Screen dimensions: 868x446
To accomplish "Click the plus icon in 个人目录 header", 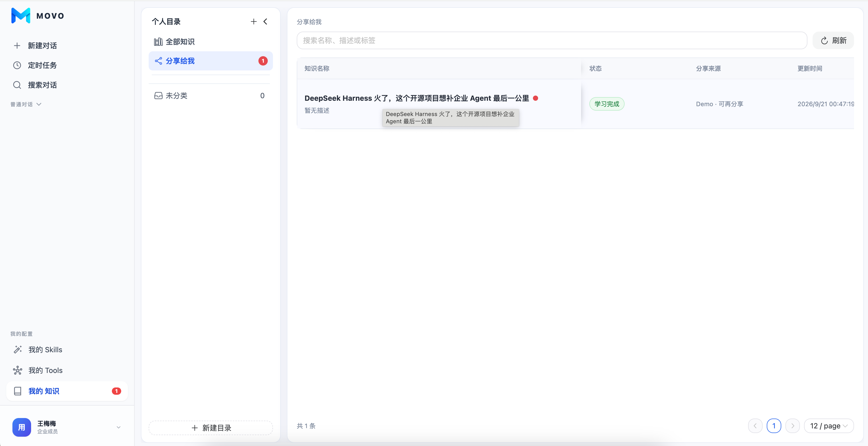I will pos(254,21).
